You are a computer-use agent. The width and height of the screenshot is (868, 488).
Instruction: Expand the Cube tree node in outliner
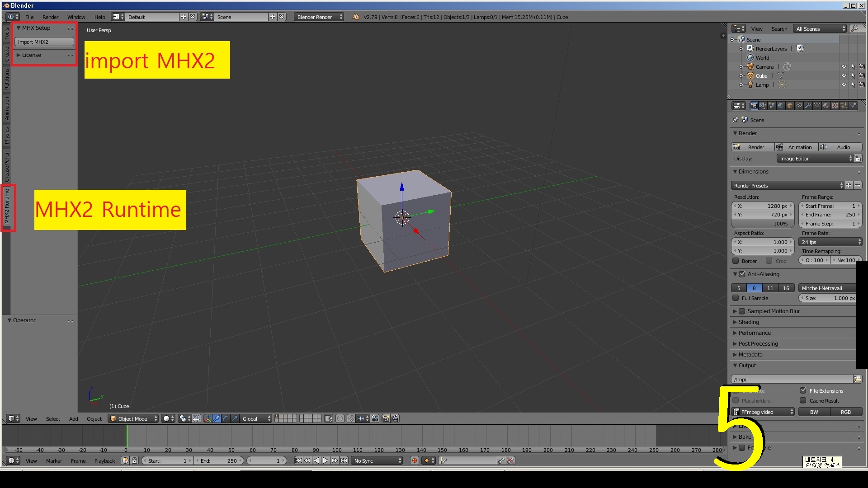click(741, 75)
